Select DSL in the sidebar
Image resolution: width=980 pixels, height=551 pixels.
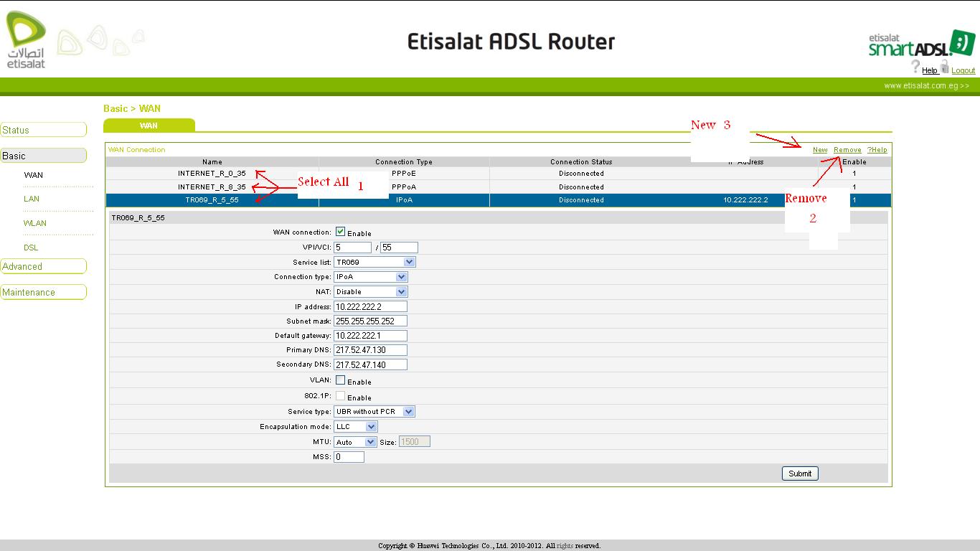[x=31, y=248]
